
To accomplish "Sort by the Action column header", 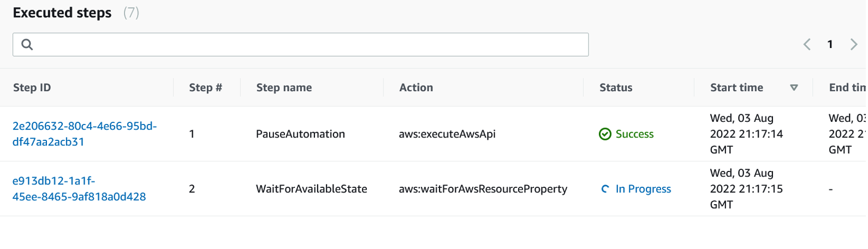I will tap(416, 87).
